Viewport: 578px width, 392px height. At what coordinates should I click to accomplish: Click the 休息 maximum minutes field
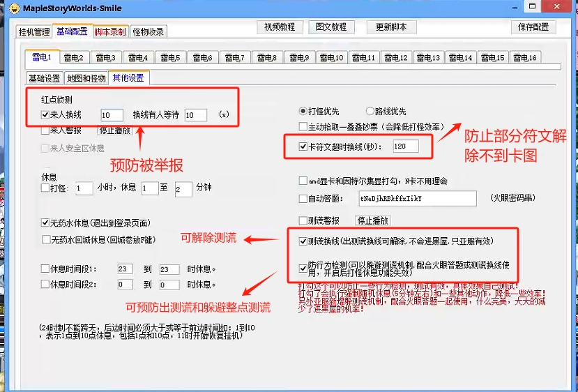(x=183, y=189)
